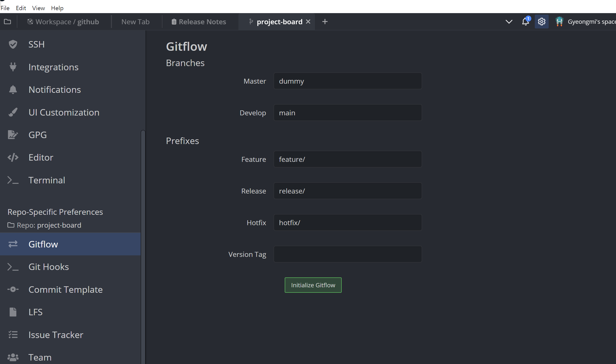Click the Version Tag input field

[348, 254]
